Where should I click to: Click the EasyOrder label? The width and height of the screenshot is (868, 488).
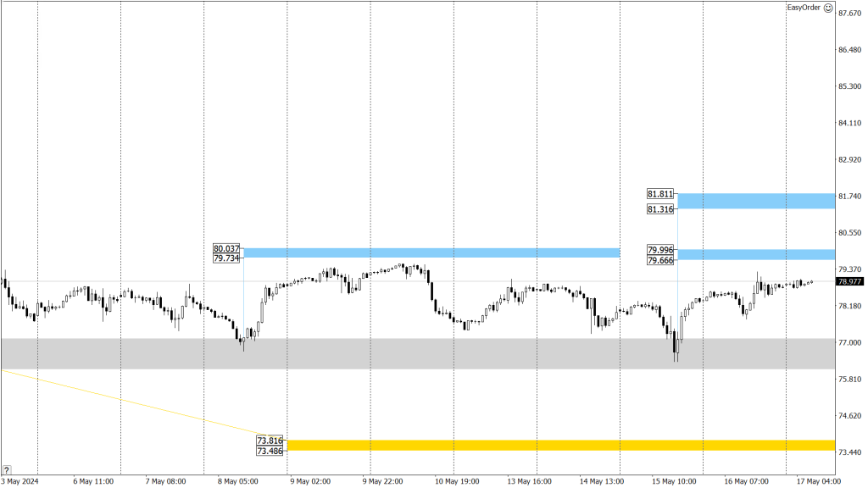coord(804,8)
